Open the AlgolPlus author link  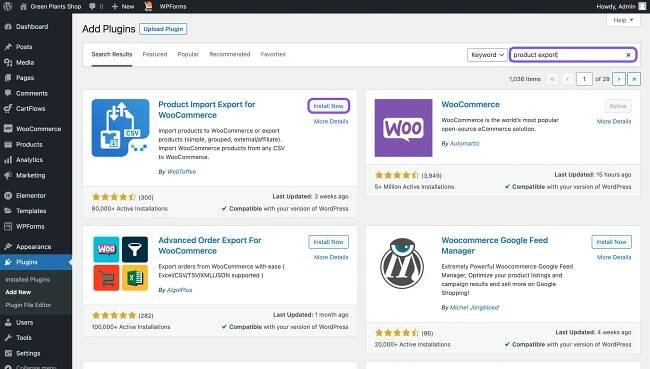(179, 290)
